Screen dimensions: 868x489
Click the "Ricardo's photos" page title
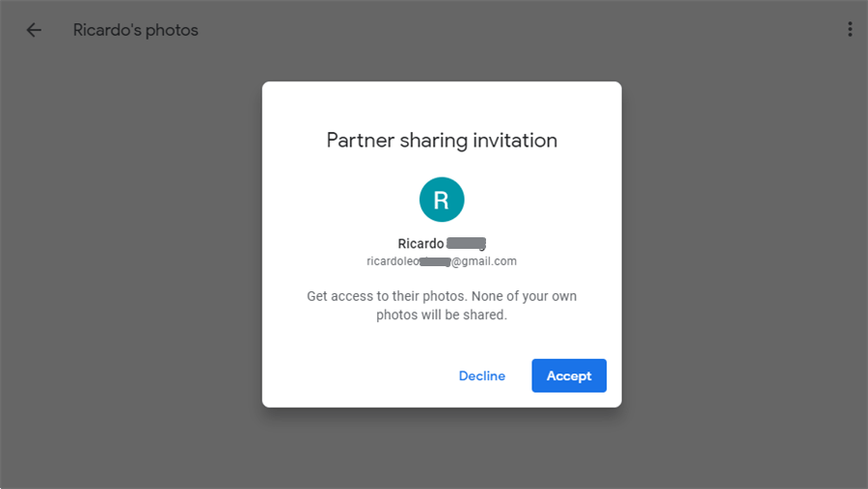pyautogui.click(x=136, y=30)
